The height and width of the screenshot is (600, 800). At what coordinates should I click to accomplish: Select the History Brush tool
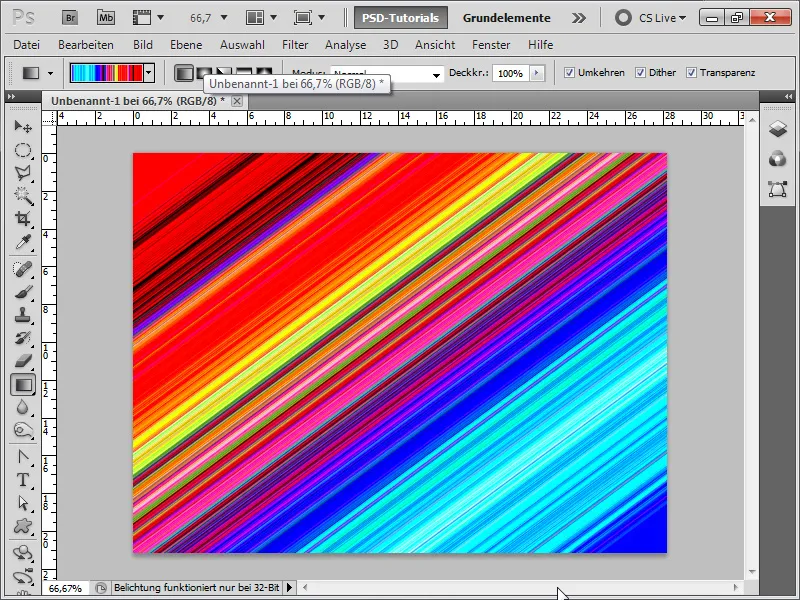pos(23,338)
